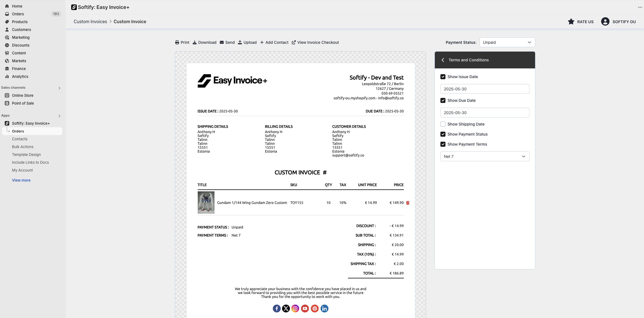This screenshot has height=318, width=644.
Task: Enable Show Shipping Date checkbox
Action: click(443, 124)
